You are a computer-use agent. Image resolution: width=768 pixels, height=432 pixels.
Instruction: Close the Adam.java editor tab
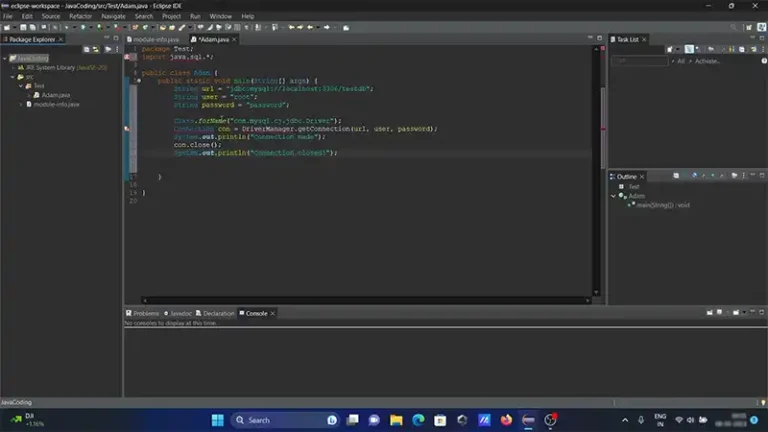tap(234, 39)
